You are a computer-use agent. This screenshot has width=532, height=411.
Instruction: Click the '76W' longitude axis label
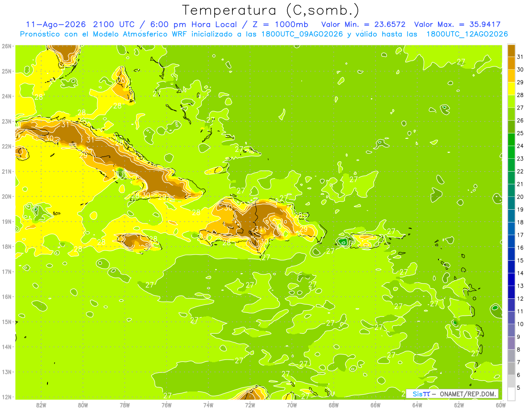point(167,405)
